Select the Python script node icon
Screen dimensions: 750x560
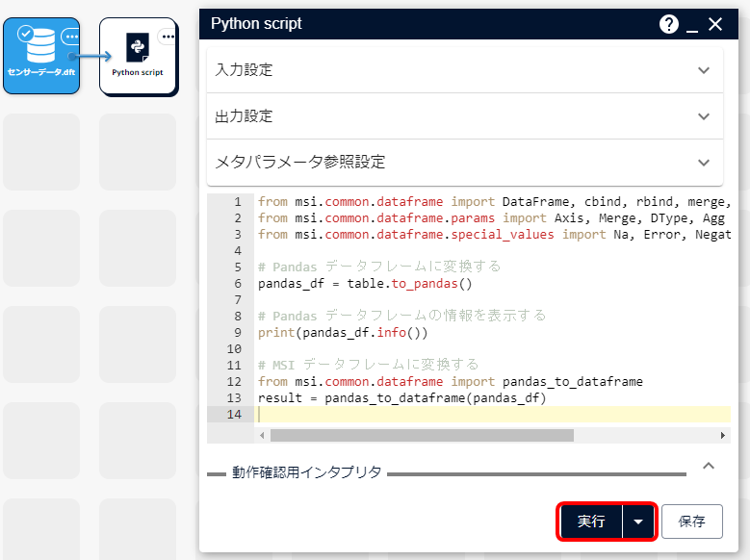tap(138, 47)
